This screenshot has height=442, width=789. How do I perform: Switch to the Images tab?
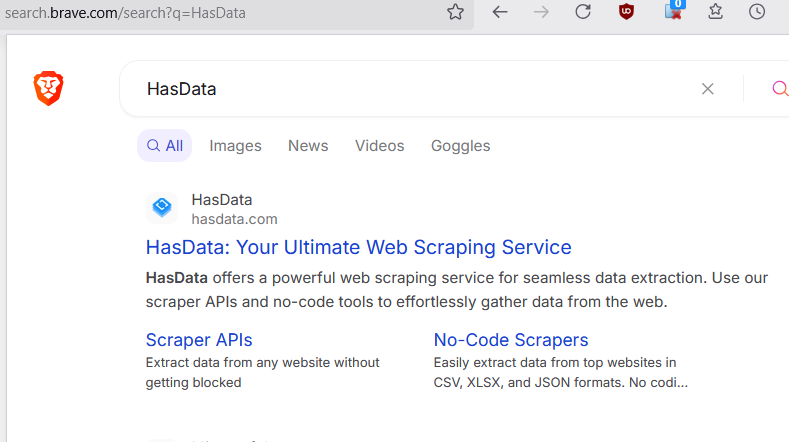pyautogui.click(x=235, y=146)
